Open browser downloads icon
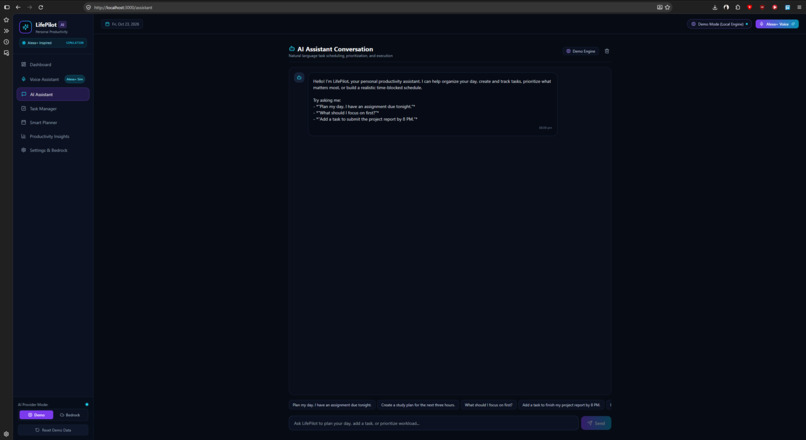This screenshot has width=806, height=440. (x=715, y=7)
